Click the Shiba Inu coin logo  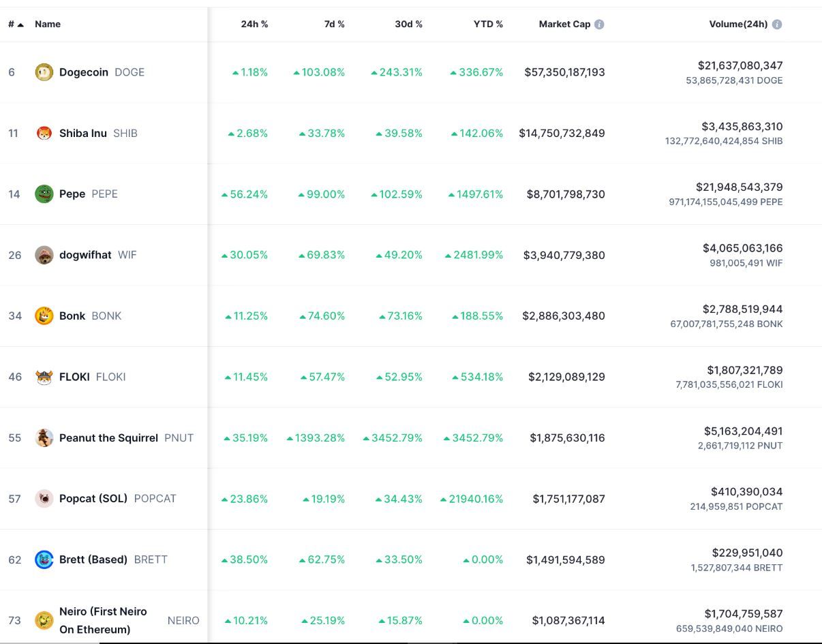[44, 133]
